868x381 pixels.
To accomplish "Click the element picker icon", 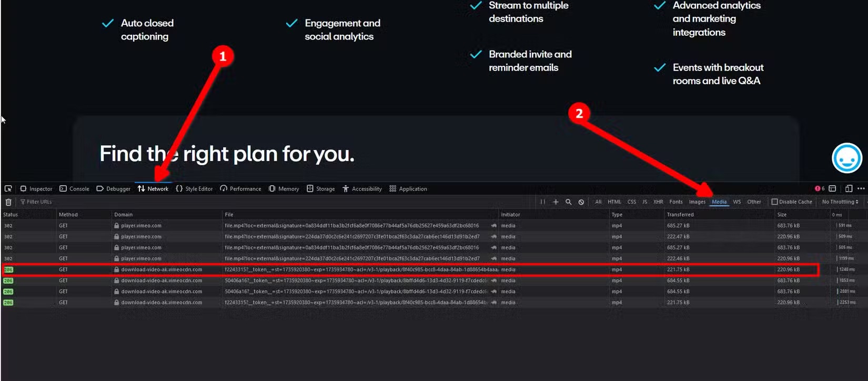I will 8,188.
